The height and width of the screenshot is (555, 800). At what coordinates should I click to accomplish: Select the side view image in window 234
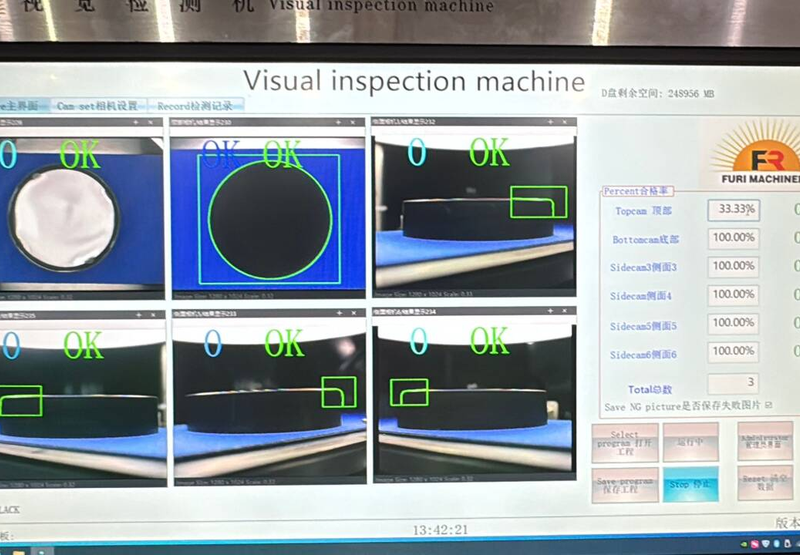point(474,399)
